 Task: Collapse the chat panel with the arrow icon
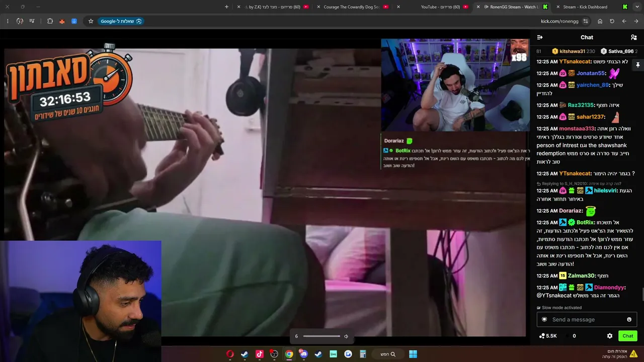point(540,37)
